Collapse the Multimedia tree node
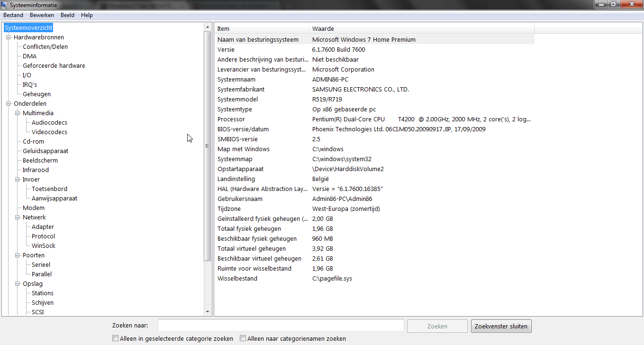 18,113
